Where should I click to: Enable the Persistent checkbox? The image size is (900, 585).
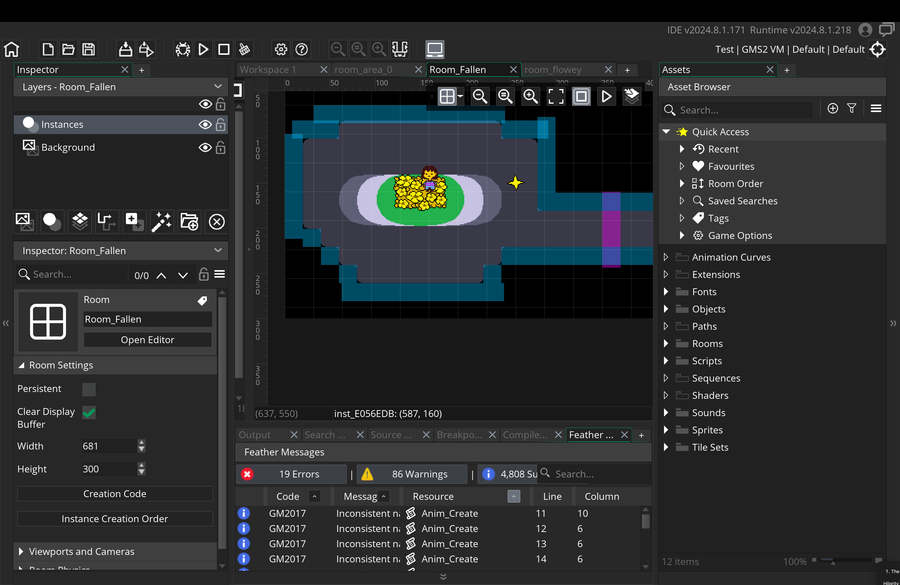pyautogui.click(x=89, y=389)
